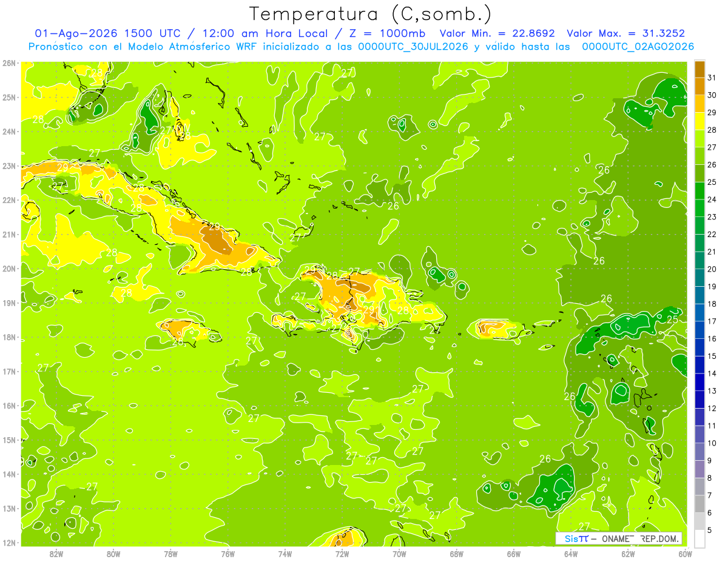Select the "Valor Max. = 31.3252" readout
Viewport: 728px width, 562px height.
(x=625, y=33)
